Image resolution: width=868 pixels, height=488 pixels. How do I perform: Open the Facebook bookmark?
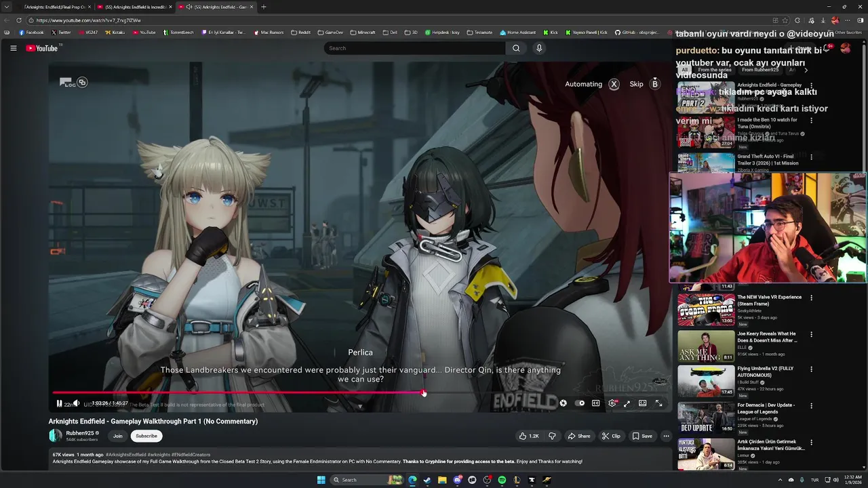tap(31, 32)
